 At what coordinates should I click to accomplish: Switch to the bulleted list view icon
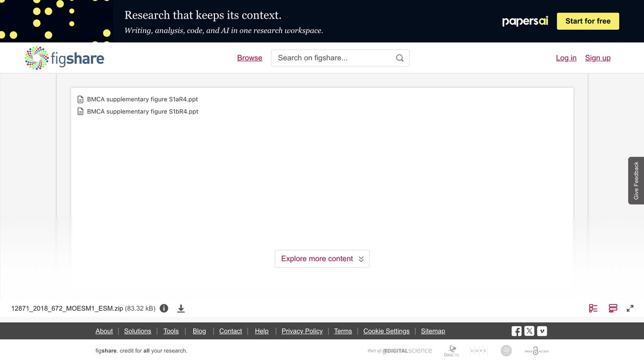[593, 308]
